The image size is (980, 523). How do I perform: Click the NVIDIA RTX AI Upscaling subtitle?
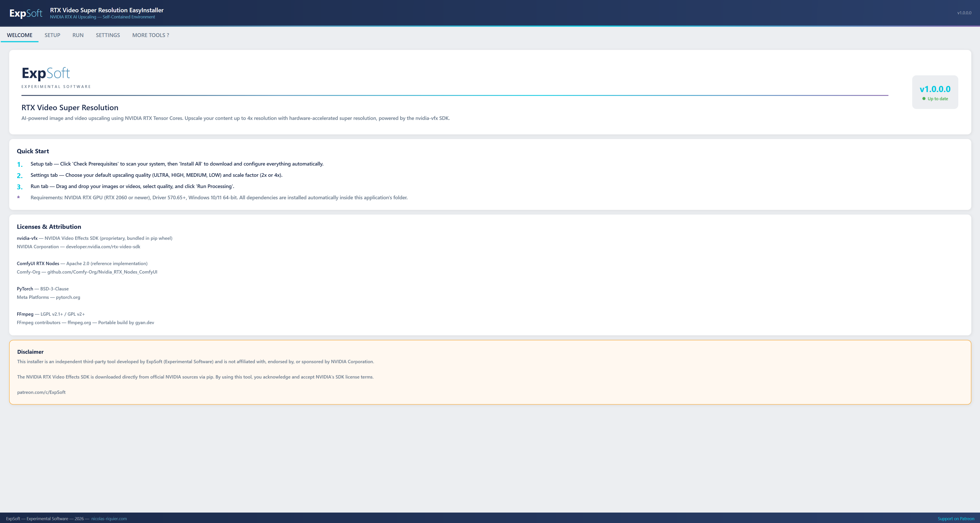102,17
